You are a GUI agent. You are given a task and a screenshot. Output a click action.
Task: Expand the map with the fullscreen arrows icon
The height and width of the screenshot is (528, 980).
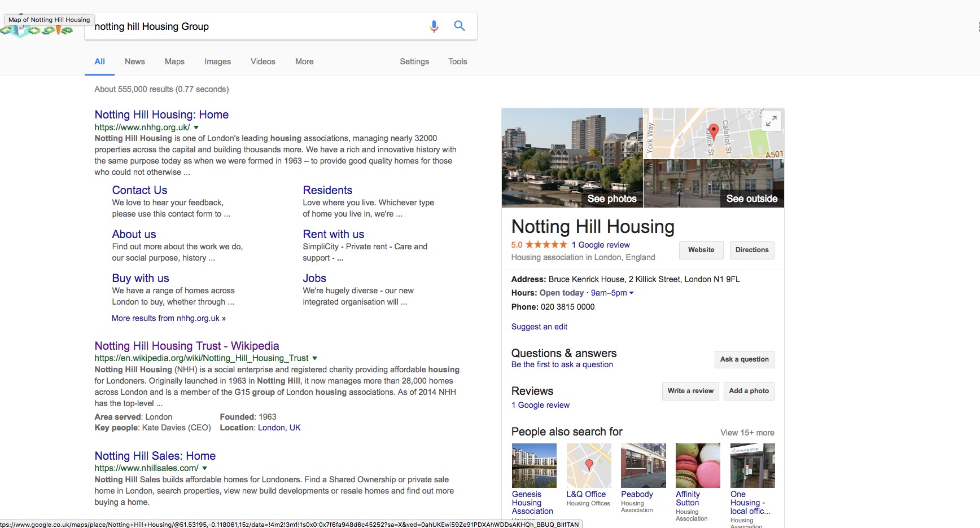(x=771, y=121)
